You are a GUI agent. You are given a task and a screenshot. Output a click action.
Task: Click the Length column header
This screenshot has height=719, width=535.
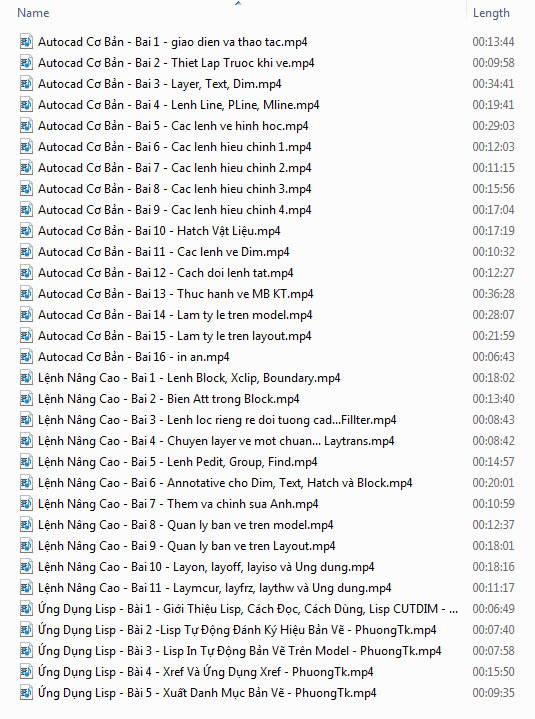(491, 13)
